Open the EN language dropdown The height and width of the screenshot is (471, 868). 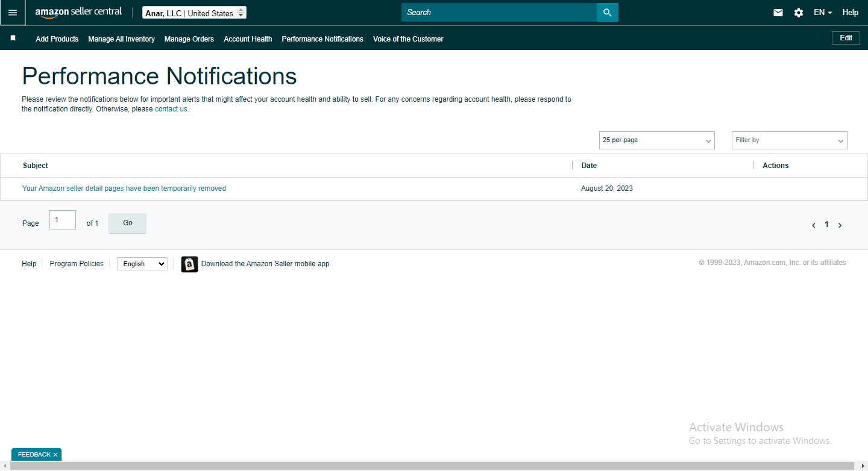click(x=823, y=13)
